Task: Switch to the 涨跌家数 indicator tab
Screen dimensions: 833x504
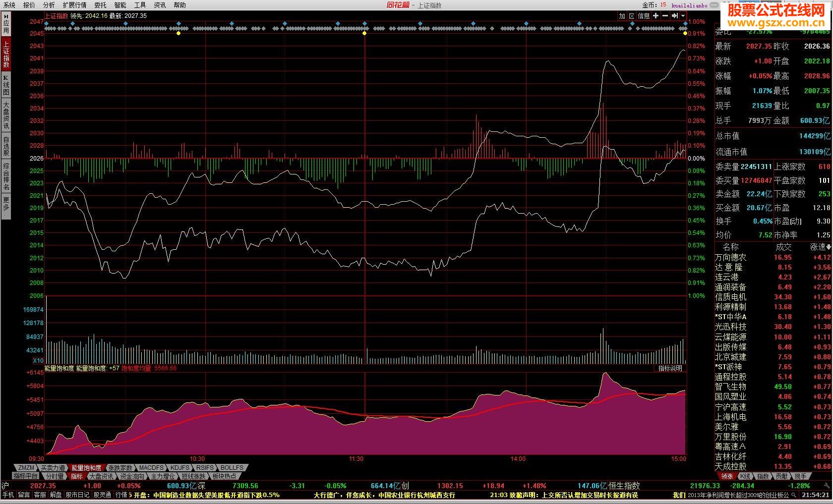Action: click(120, 468)
